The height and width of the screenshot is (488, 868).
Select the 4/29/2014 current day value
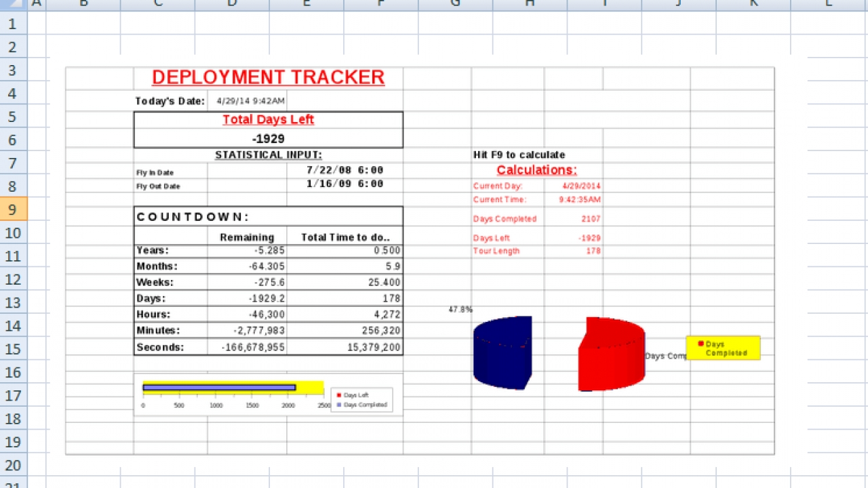582,186
